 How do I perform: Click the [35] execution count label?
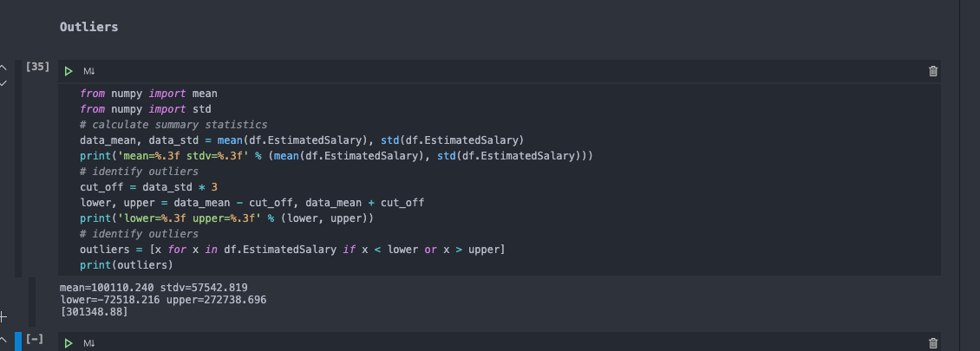[x=37, y=66]
